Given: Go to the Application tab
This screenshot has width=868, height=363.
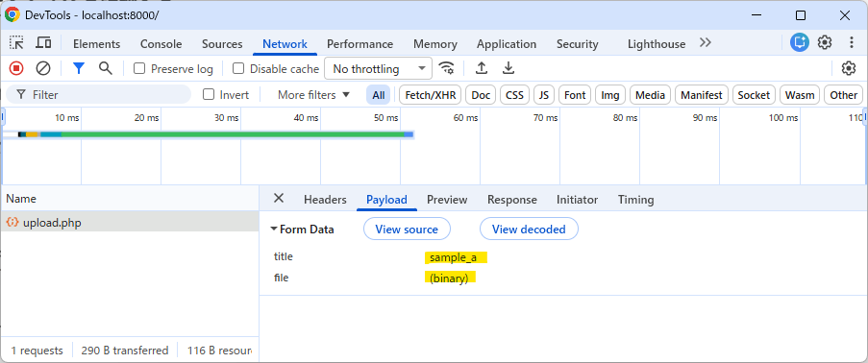Looking at the screenshot, I should pyautogui.click(x=507, y=44).
